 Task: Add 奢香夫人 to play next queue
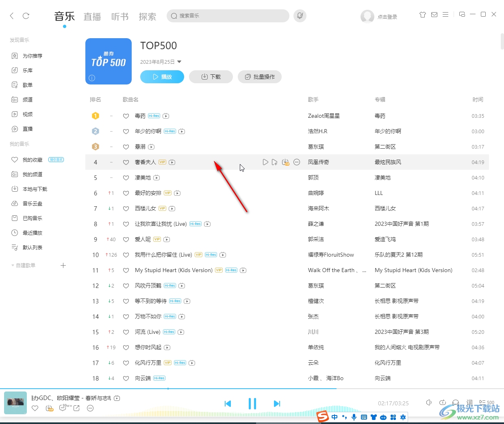coord(275,162)
